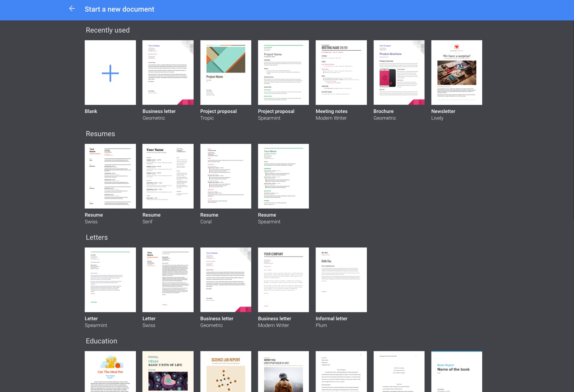Viewport: 574px width, 392px height.
Task: Select Informal letter Plum template
Action: pyautogui.click(x=341, y=280)
